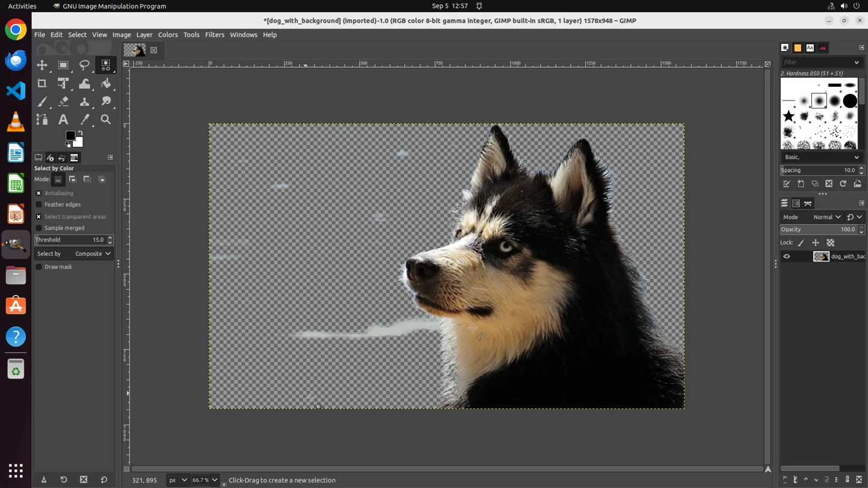Enable the Draw mask checkbox
Image resolution: width=868 pixels, height=488 pixels.
(39, 267)
